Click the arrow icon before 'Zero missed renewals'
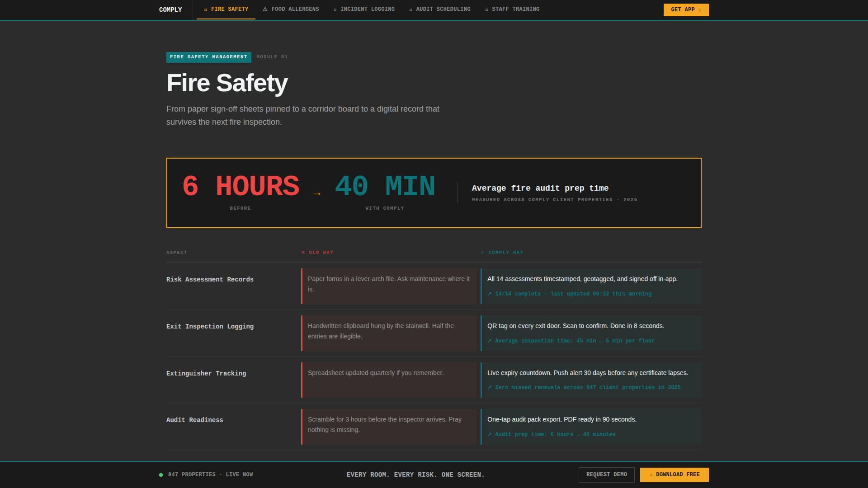The height and width of the screenshot is (488, 868). pyautogui.click(x=490, y=387)
